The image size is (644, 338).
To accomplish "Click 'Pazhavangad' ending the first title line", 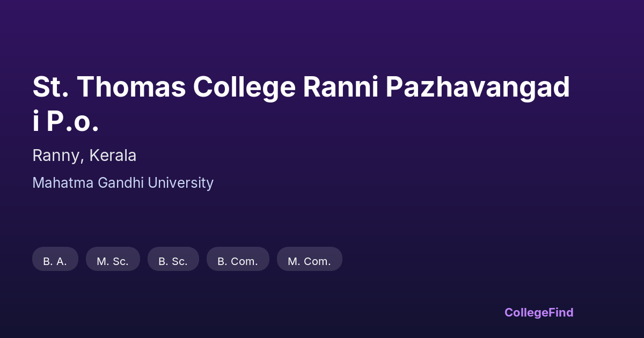I will [478, 87].
